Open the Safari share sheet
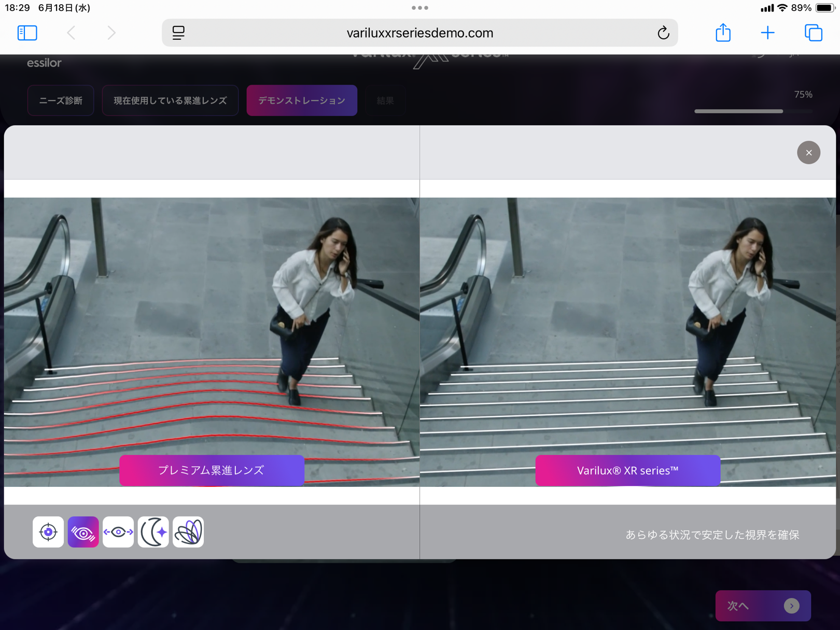Image resolution: width=840 pixels, height=630 pixels. click(723, 33)
